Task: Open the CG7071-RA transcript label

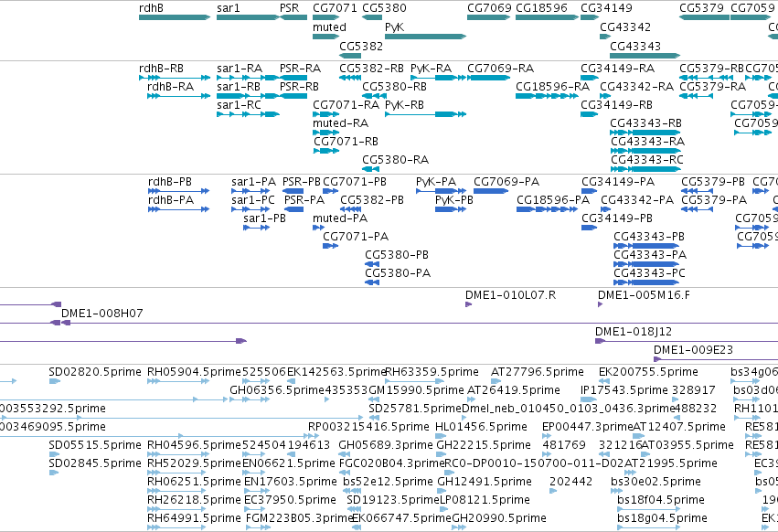Action: click(346, 105)
